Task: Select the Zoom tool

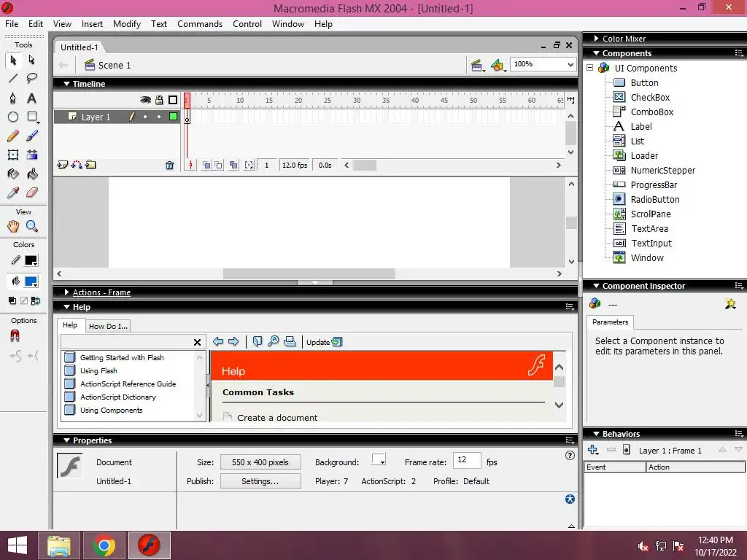Action: coord(32,227)
